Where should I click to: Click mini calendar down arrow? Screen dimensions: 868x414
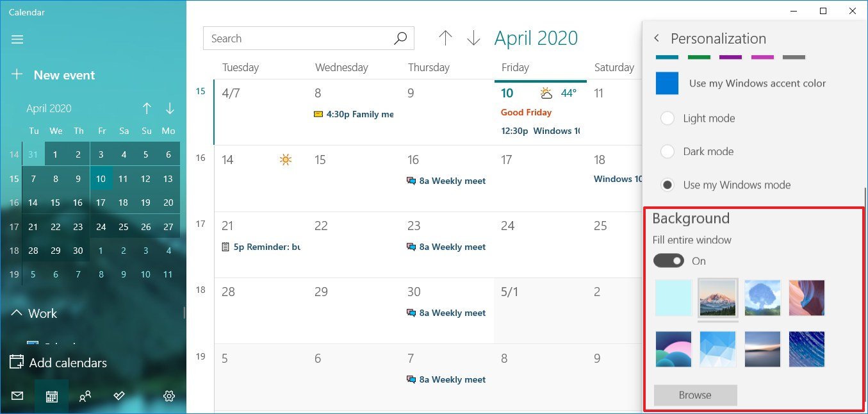170,108
